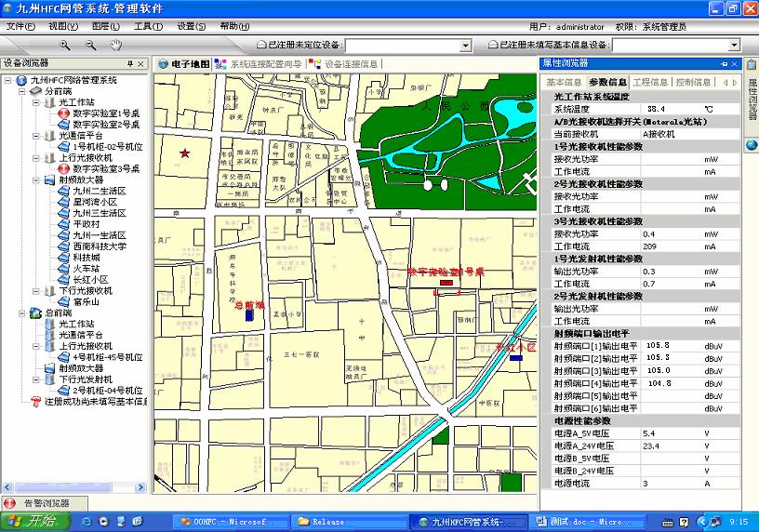Viewport: 759px width, 532px height.
Task: Click the red 数字实验室1号桌 marker on map
Action: (446, 282)
